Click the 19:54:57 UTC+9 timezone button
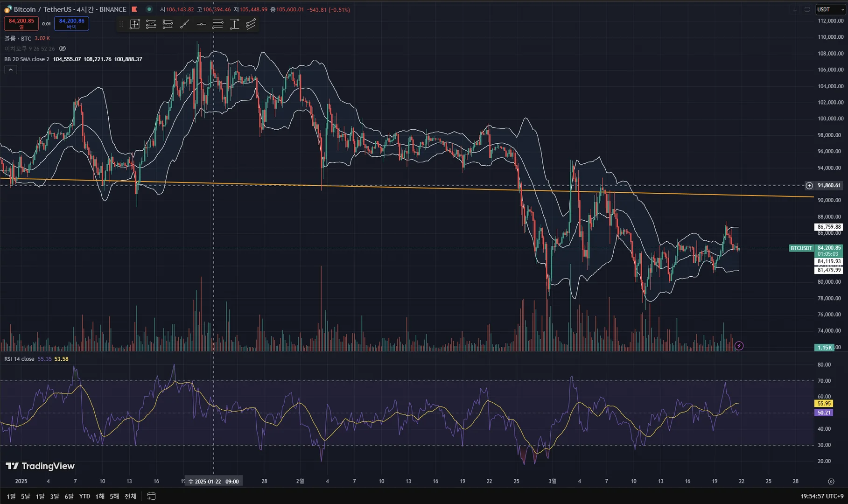 tap(822, 496)
